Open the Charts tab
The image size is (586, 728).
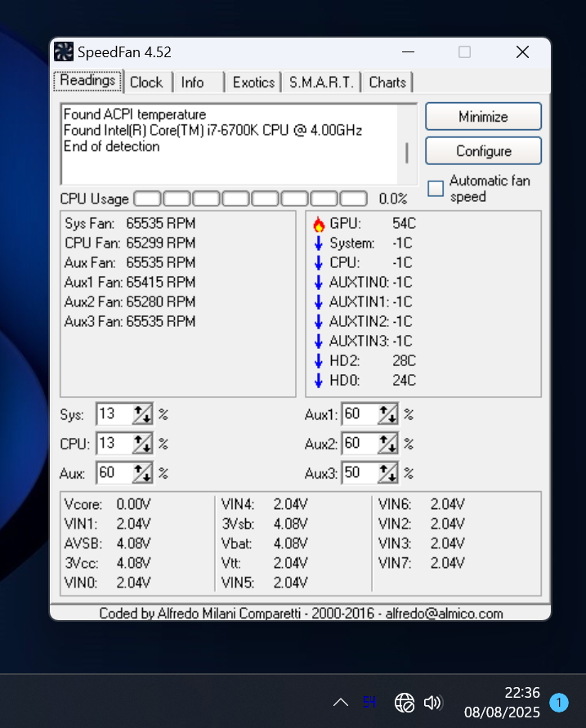coord(387,83)
